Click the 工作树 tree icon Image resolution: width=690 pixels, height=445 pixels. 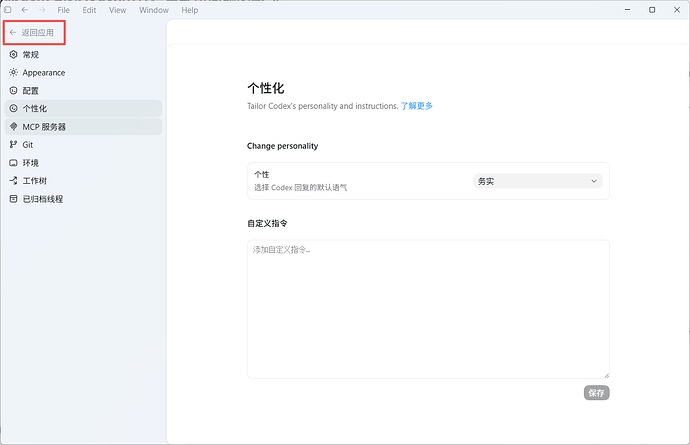(14, 181)
